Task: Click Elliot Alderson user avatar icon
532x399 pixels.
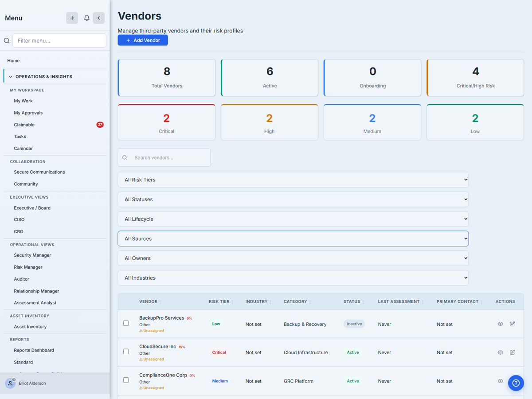Action: [11, 383]
